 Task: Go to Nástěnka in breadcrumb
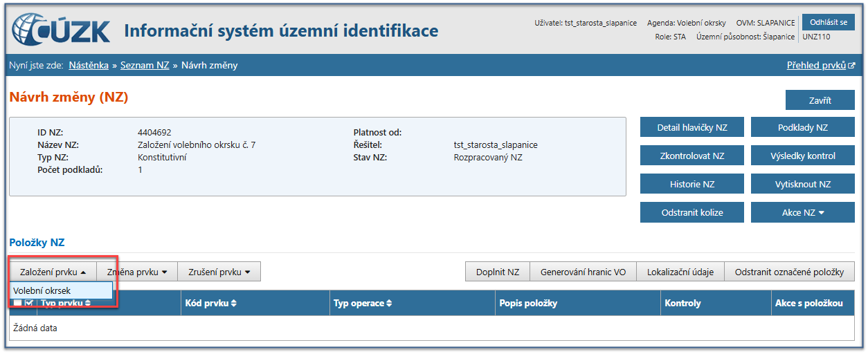coord(89,66)
